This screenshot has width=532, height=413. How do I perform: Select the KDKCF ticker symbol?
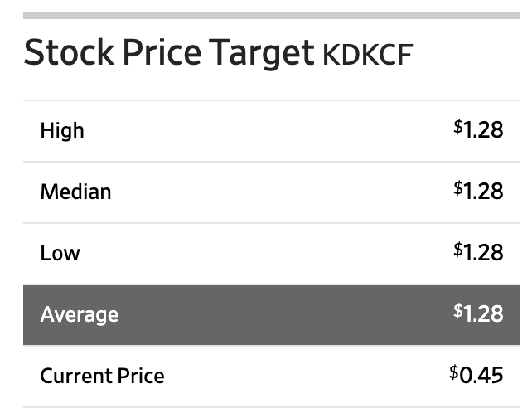click(365, 56)
